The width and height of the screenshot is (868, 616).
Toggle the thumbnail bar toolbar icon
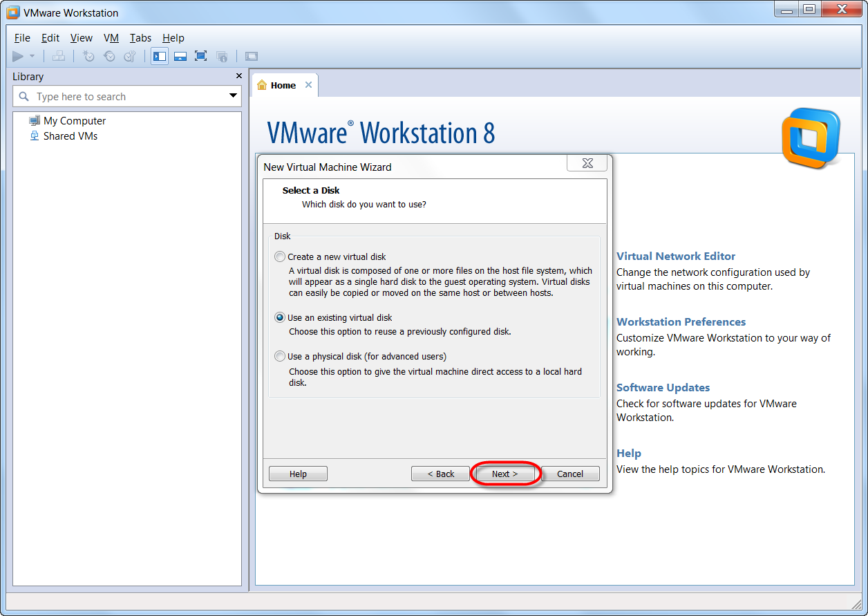[180, 57]
